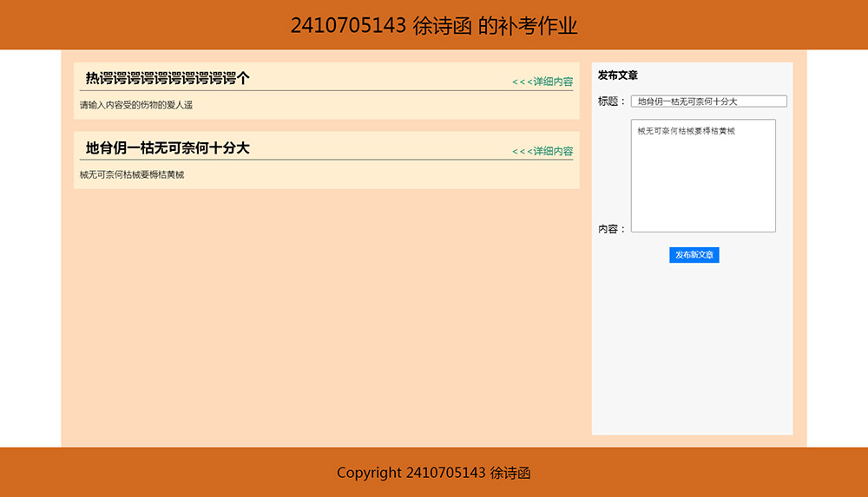Image resolution: width=868 pixels, height=497 pixels.
Task: Click the 标题： label
Action: coord(612,101)
